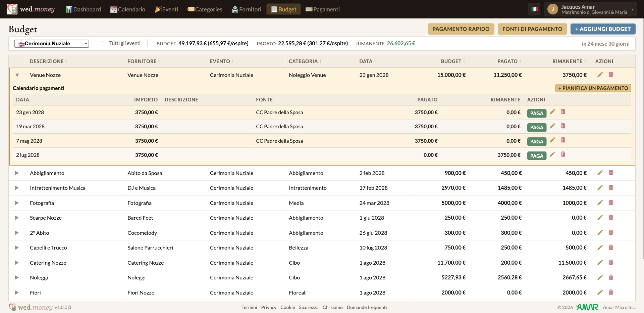Edit the Fotografia budget row
This screenshot has height=313, width=644.
pyautogui.click(x=600, y=203)
